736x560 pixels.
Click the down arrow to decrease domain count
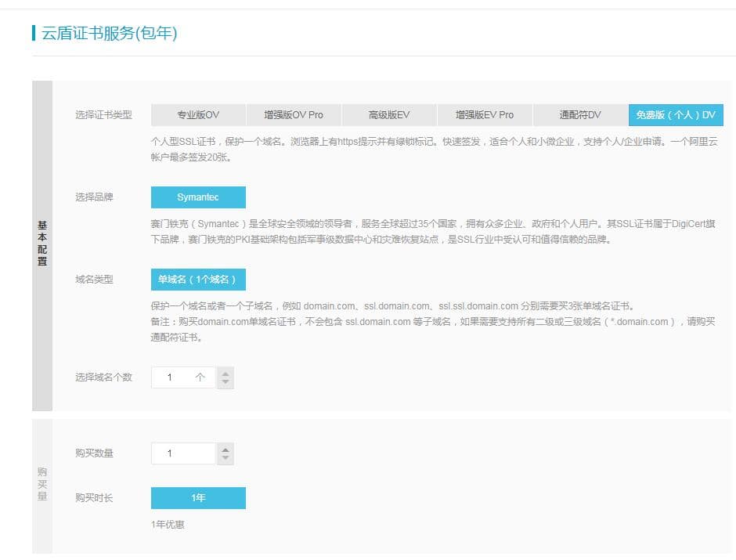tap(225, 381)
